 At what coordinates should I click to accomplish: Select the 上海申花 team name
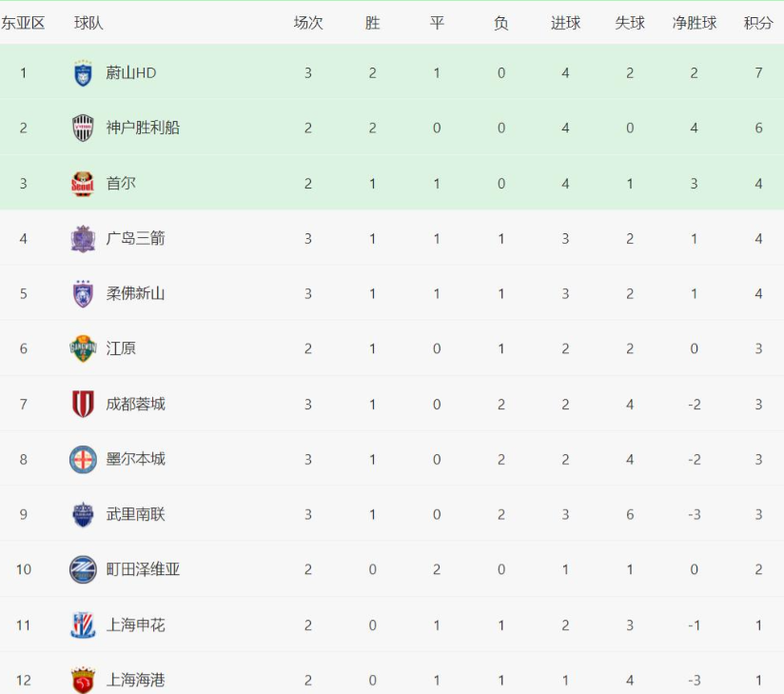tap(136, 625)
